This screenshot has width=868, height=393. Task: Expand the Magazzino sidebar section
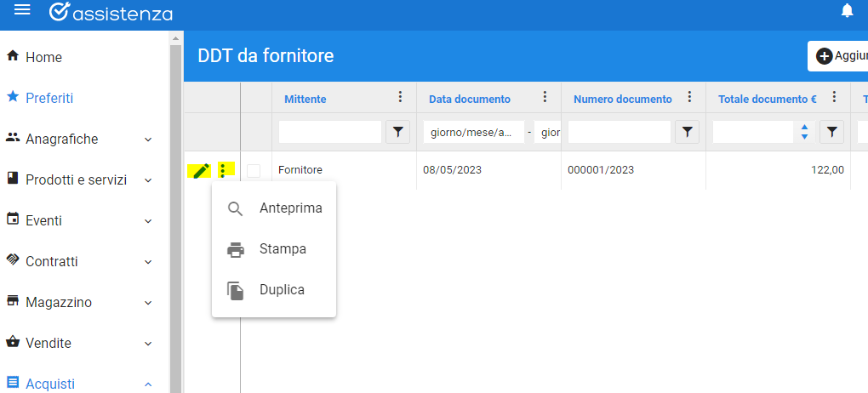(x=148, y=304)
